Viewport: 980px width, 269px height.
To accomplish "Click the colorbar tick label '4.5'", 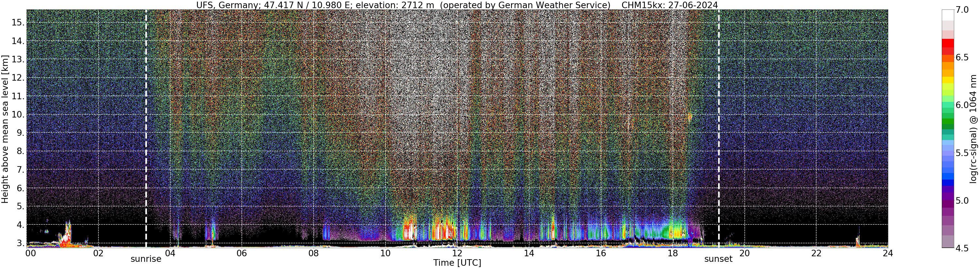I will [962, 248].
